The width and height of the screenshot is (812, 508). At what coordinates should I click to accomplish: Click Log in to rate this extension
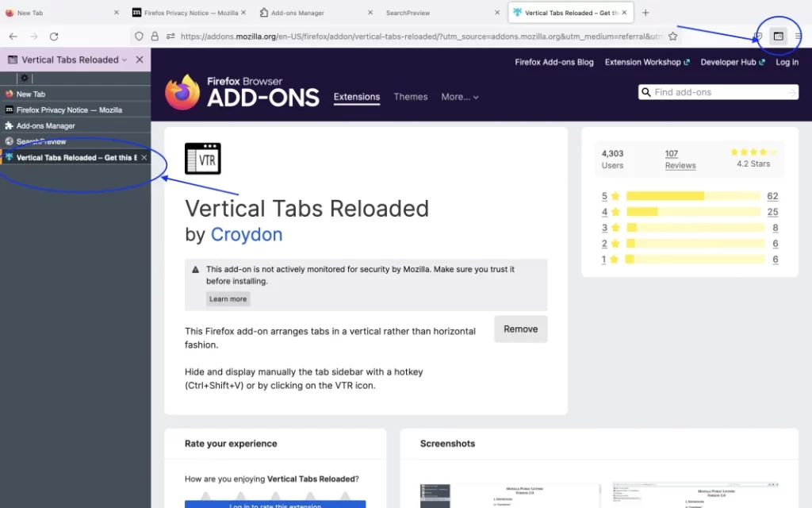click(275, 504)
